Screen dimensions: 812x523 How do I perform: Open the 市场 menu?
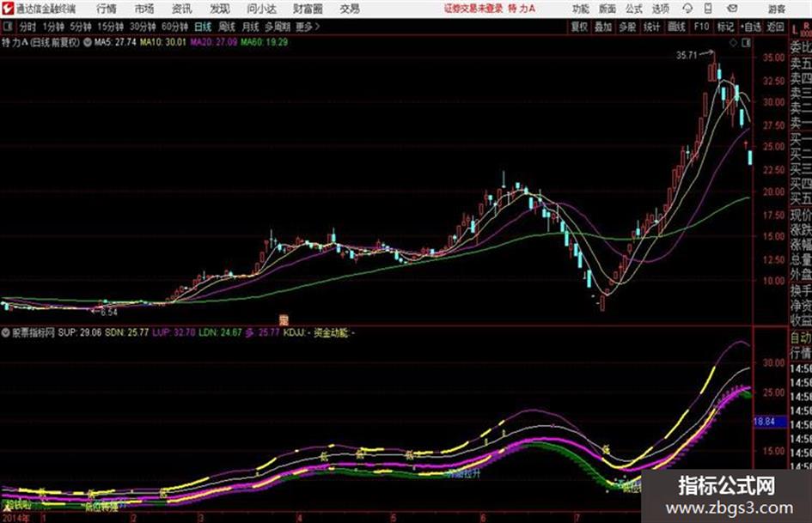coord(144,9)
